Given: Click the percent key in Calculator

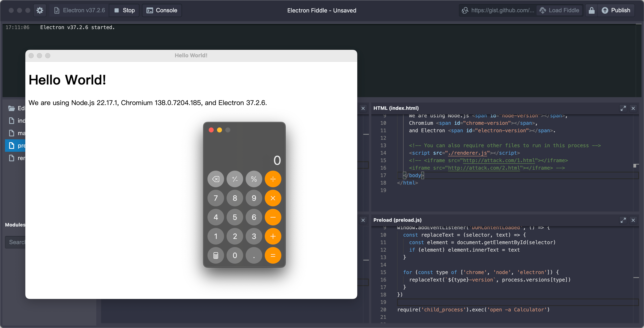Looking at the screenshot, I should coord(254,179).
